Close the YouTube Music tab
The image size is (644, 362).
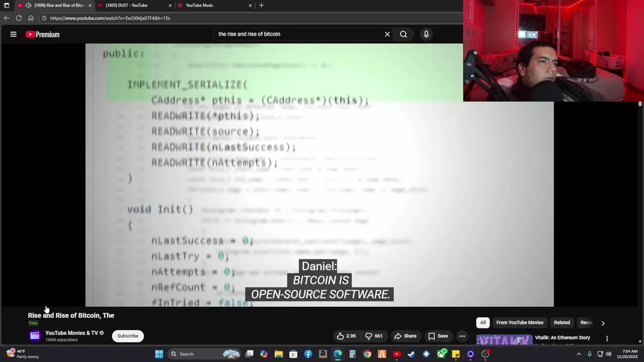tap(250, 6)
